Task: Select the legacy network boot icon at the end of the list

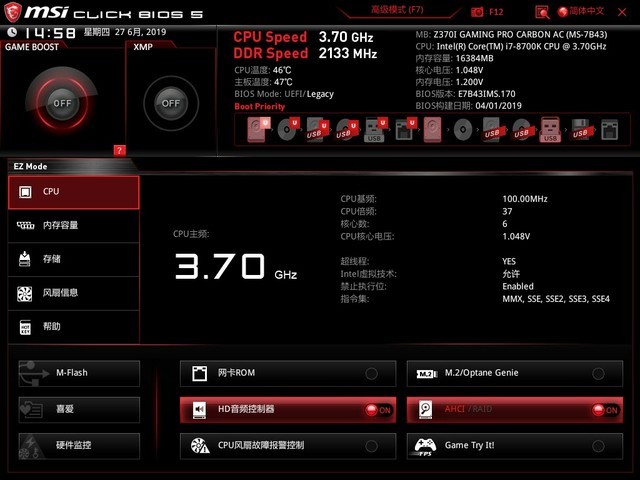Action: point(609,130)
